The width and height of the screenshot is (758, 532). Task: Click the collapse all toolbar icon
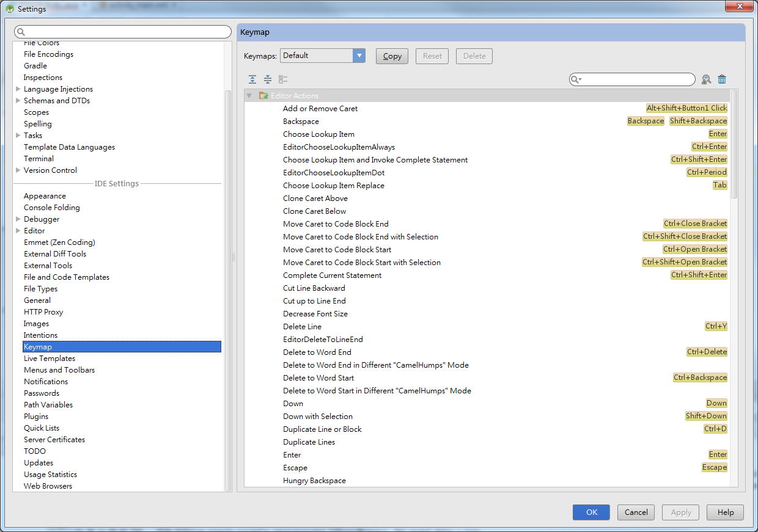267,79
